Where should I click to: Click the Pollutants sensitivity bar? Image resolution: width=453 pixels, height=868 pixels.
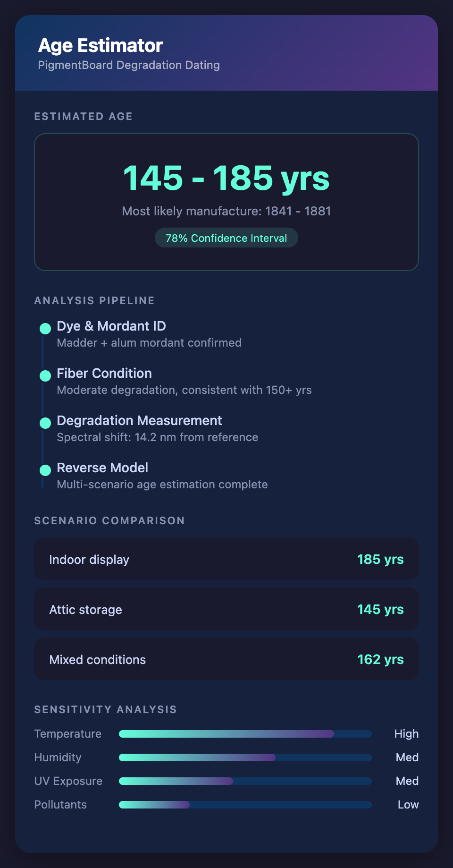(245, 805)
